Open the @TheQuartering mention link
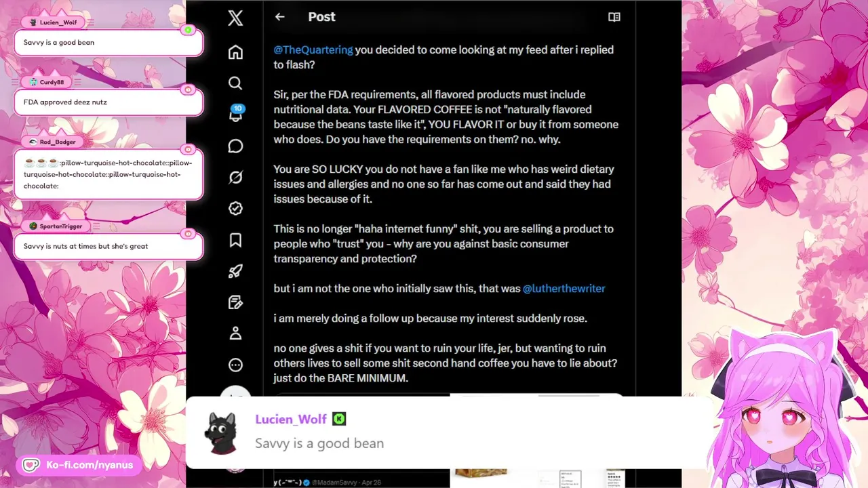This screenshot has height=488, width=868. pyautogui.click(x=313, y=49)
